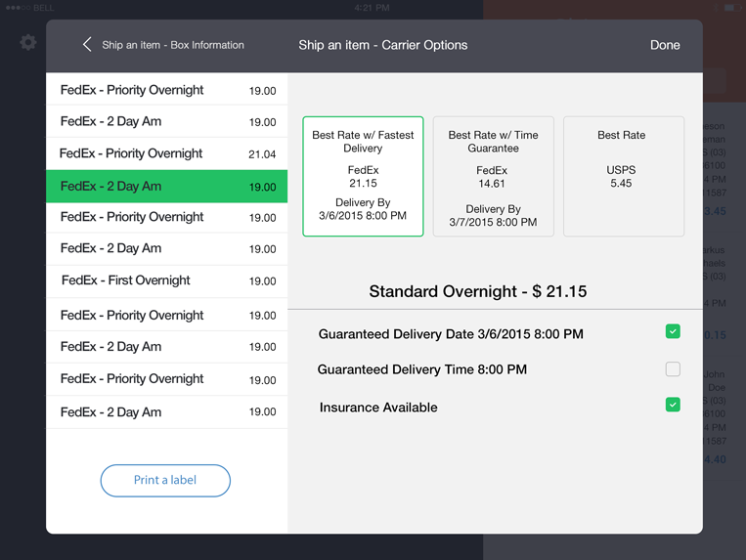Click the Print a label button
The image size is (746, 560).
pos(165,480)
